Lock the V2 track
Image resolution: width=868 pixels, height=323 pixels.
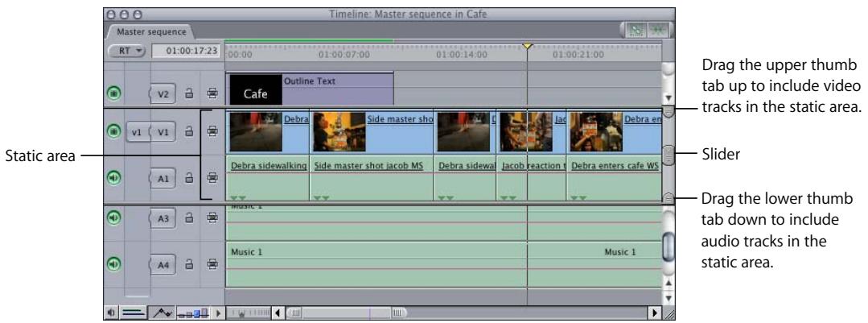(188, 94)
